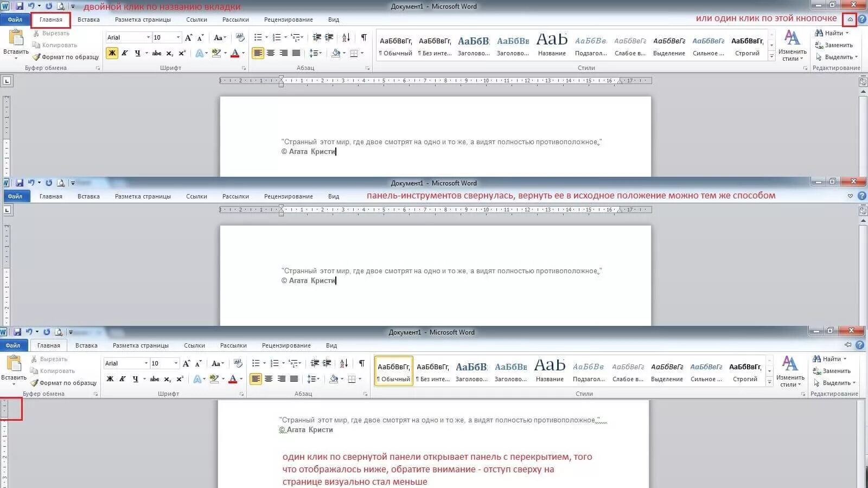Click the Save icon in top window title bar

click(x=19, y=6)
